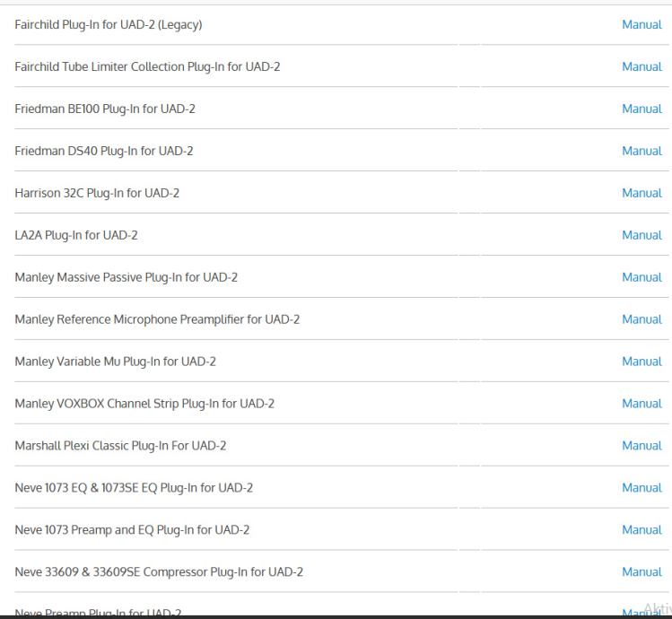
Task: Click the Friedman BE100 Plug-In title text
Action: pyautogui.click(x=105, y=109)
